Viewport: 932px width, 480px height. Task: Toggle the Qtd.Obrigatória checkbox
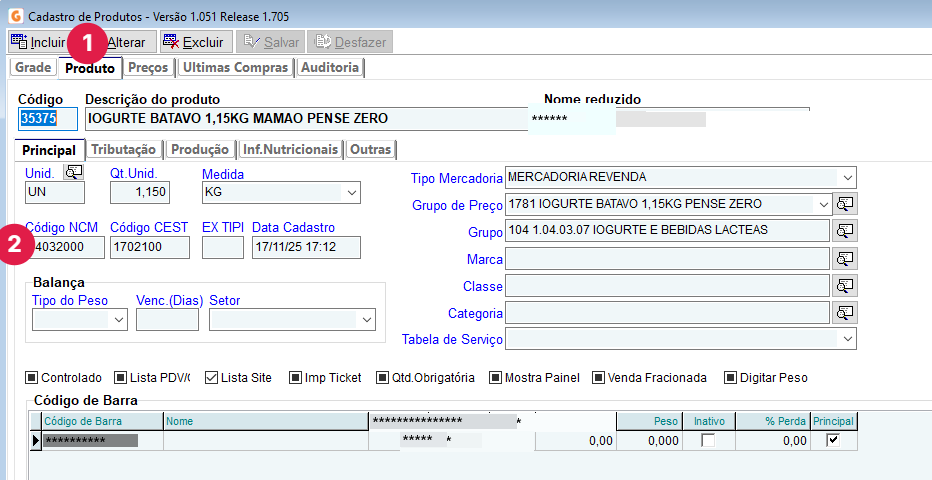click(x=383, y=378)
